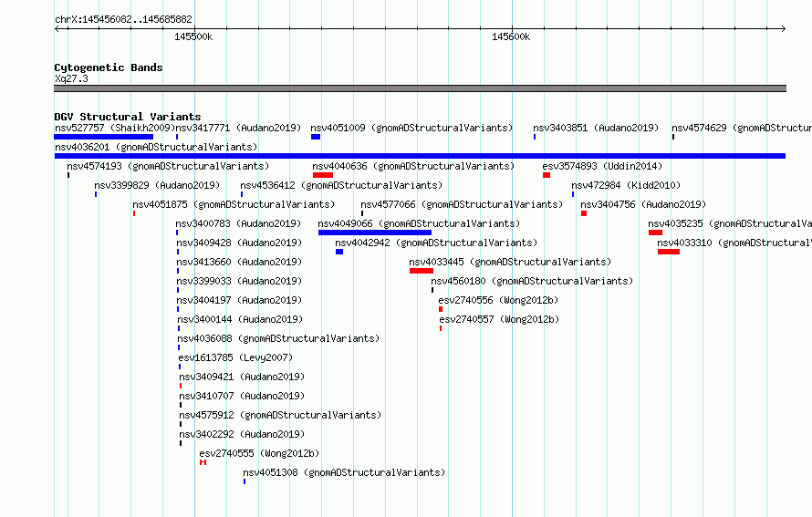The height and width of the screenshot is (517, 812).
Task: Click the chrX:145456082..145685882 coordinate label
Action: point(123,19)
